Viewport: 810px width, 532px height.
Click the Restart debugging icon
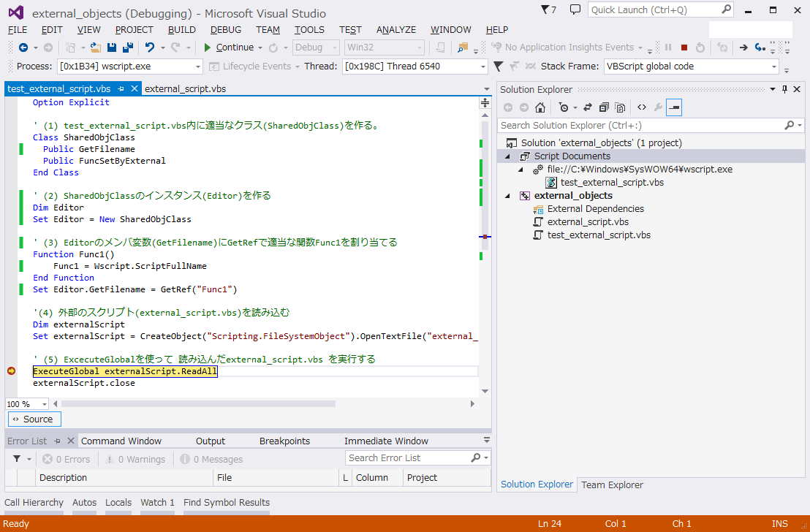coord(700,47)
